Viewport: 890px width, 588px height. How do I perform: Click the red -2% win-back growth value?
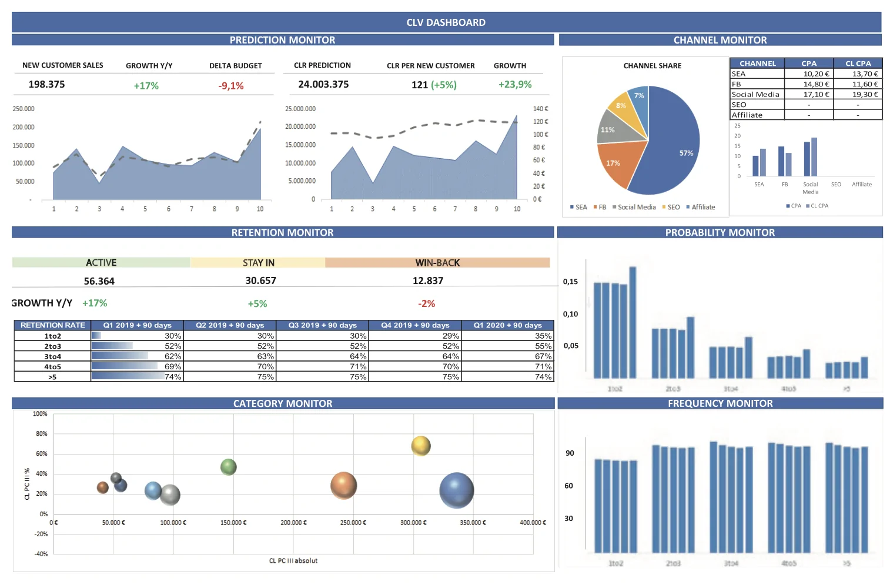pos(427,303)
